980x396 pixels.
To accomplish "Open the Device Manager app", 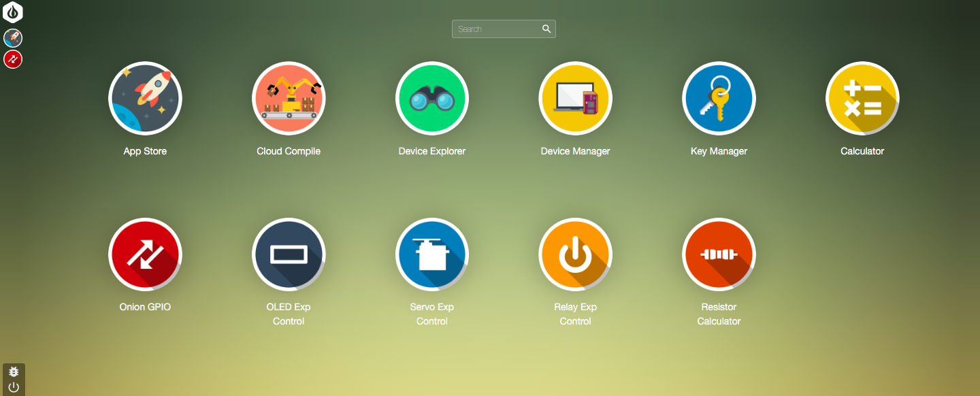I will pyautogui.click(x=576, y=99).
